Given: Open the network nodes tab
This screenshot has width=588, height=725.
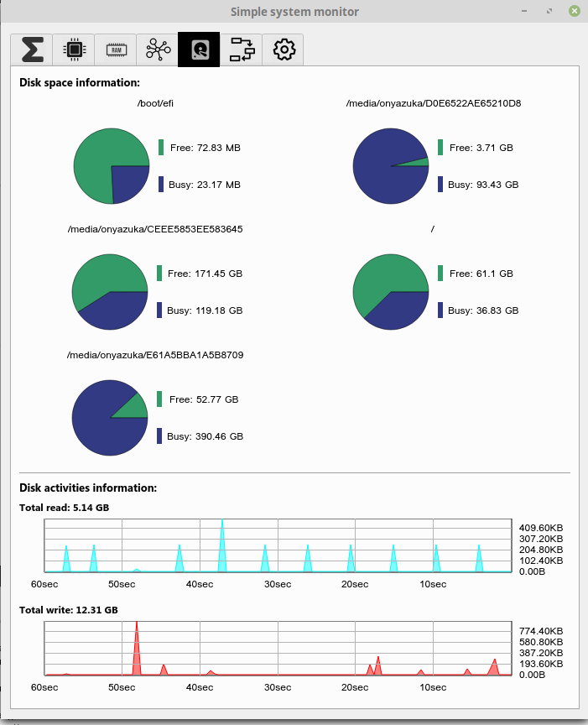Looking at the screenshot, I should 157,50.
